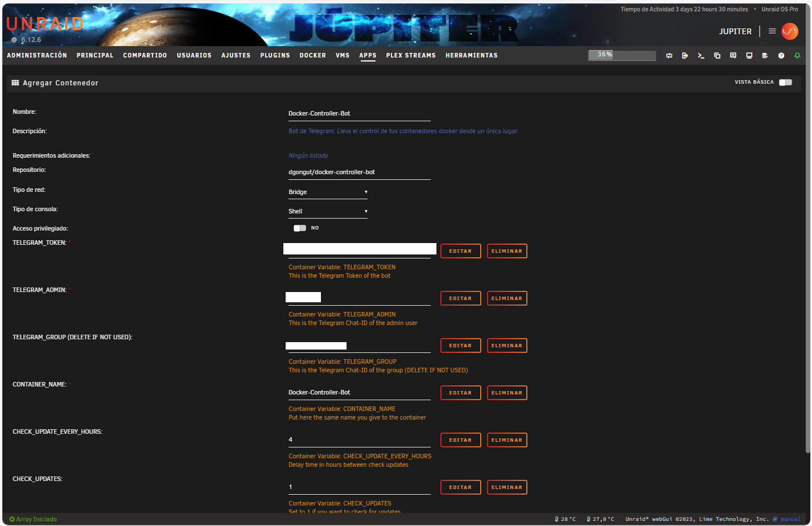The image size is (812, 526).
Task: Click the TELEGRAM_TOKEN value field
Action: tap(360, 250)
